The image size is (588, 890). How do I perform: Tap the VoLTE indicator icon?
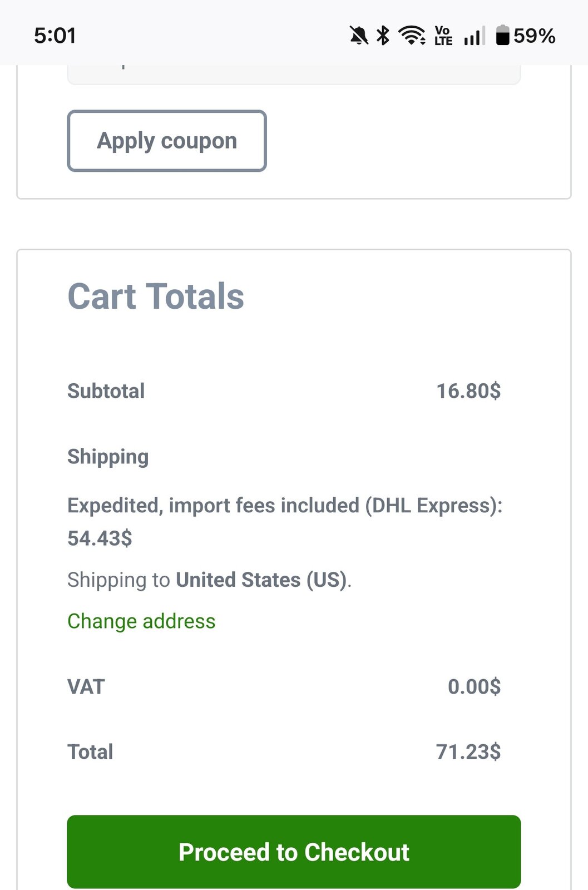click(x=443, y=36)
